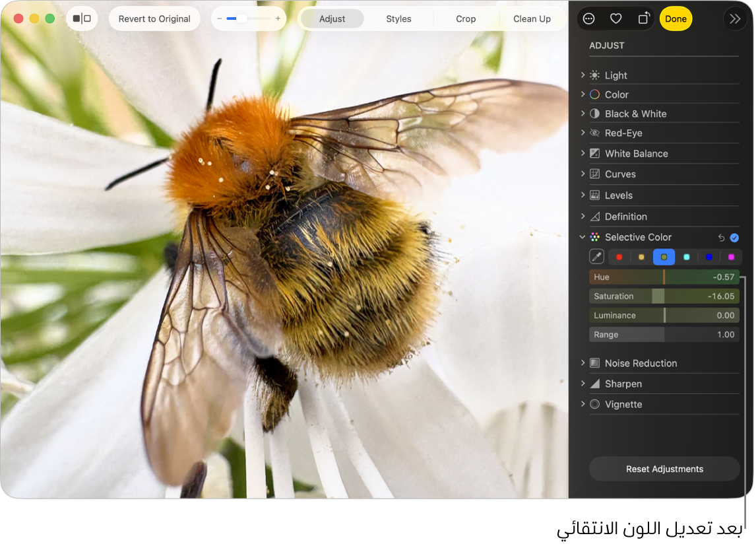Click the Luminance slider
Image resolution: width=756 pixels, height=548 pixels.
pyautogui.click(x=666, y=316)
